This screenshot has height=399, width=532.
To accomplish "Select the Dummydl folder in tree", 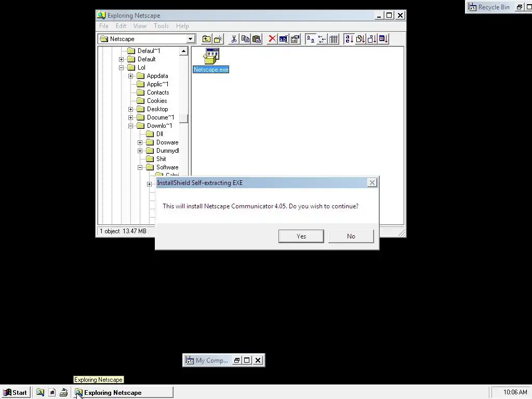I will (x=168, y=151).
